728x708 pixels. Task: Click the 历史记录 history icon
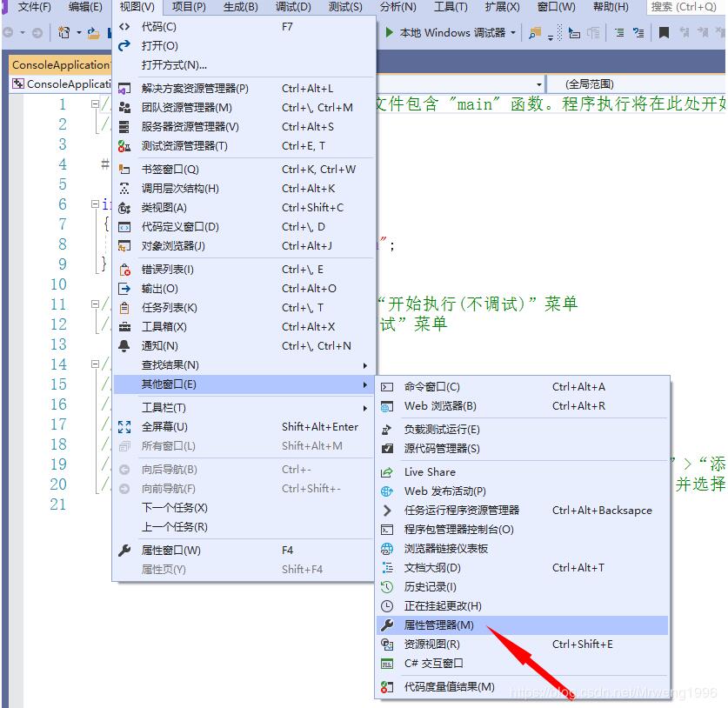point(387,587)
